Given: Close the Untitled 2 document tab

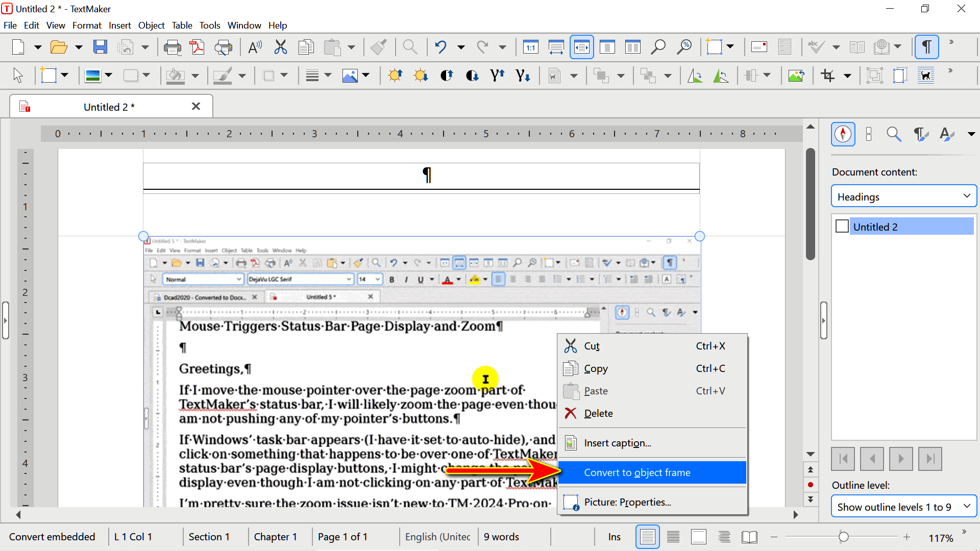Looking at the screenshot, I should point(196,106).
